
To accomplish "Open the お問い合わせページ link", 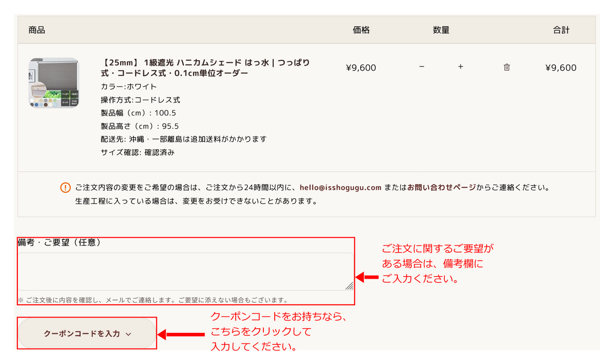I will pyautogui.click(x=442, y=188).
